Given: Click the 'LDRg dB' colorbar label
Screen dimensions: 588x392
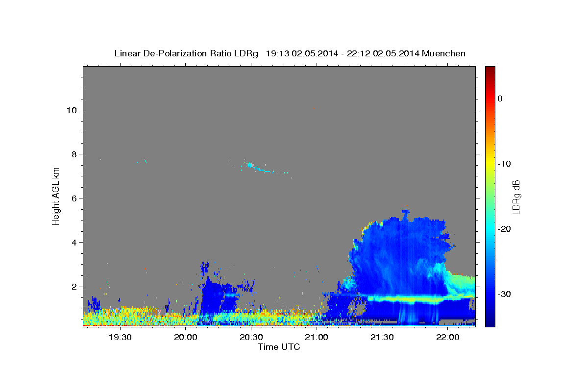Looking at the screenshot, I should pyautogui.click(x=515, y=197).
